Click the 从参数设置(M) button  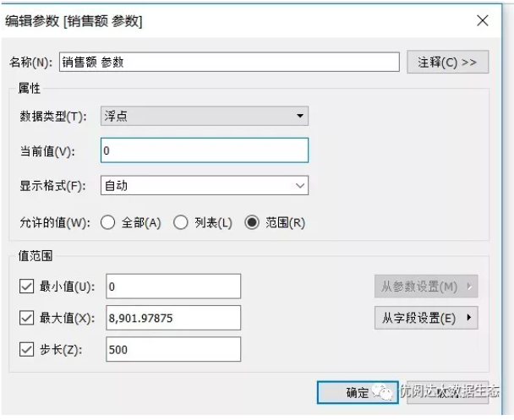click(426, 286)
